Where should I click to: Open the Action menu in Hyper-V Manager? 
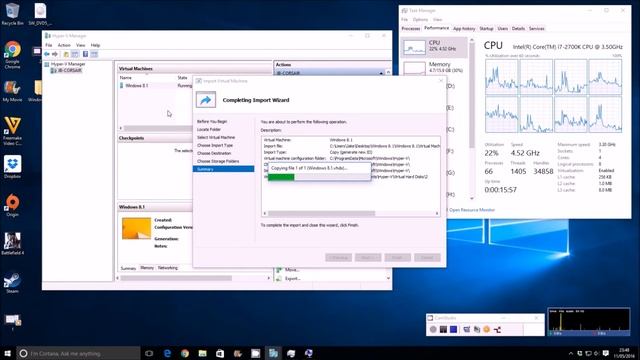pos(64,45)
